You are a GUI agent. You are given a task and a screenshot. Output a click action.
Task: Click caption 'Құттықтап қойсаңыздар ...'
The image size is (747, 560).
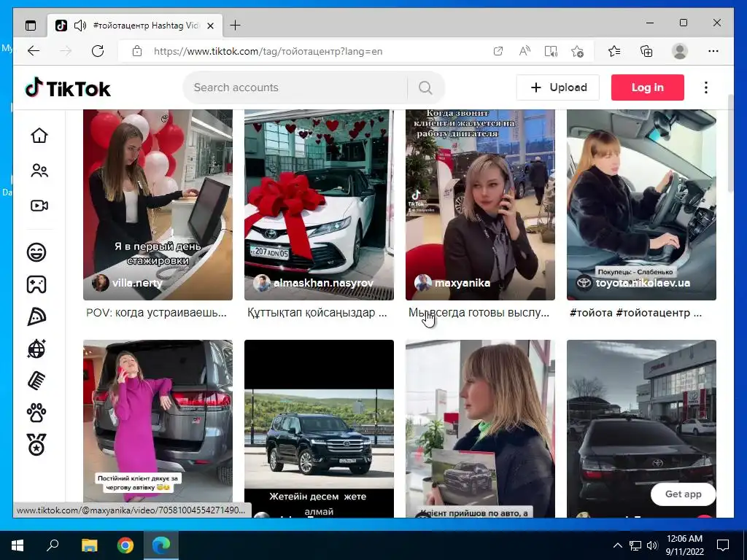point(317,313)
